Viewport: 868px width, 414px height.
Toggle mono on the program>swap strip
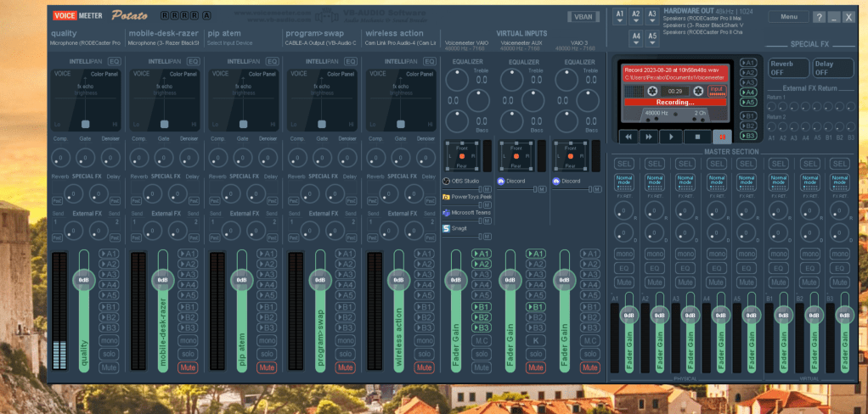pos(345,340)
